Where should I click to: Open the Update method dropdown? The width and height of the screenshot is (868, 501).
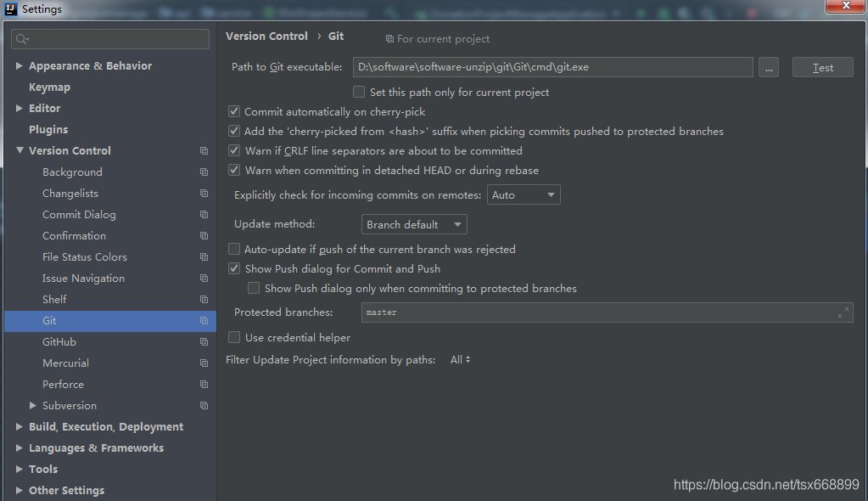coord(414,225)
